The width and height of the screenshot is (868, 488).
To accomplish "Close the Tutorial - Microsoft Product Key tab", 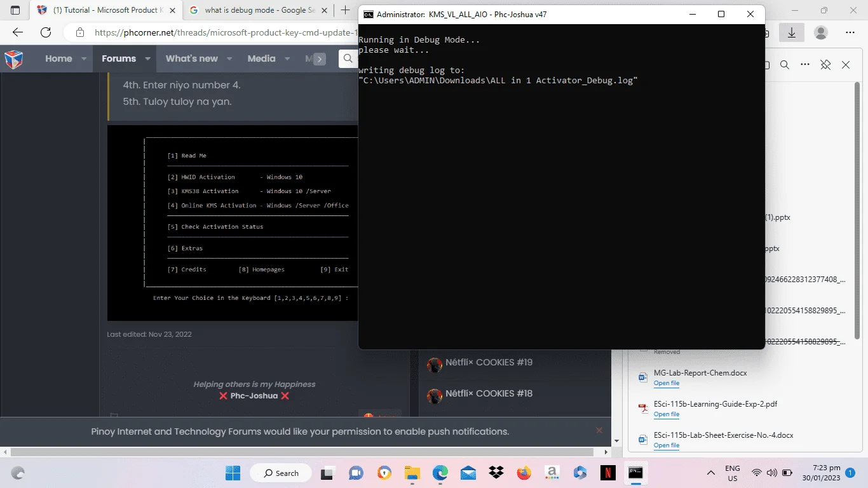I will pyautogui.click(x=172, y=10).
